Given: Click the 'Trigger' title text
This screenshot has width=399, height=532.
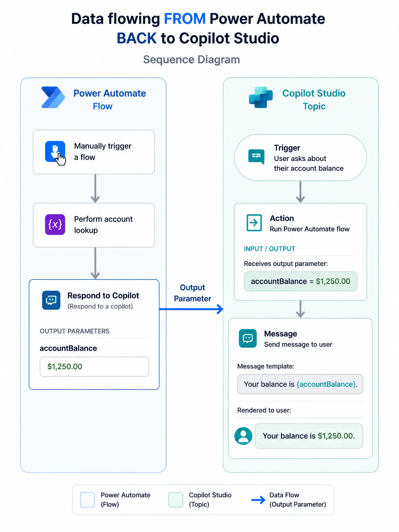Looking at the screenshot, I should tap(287, 148).
